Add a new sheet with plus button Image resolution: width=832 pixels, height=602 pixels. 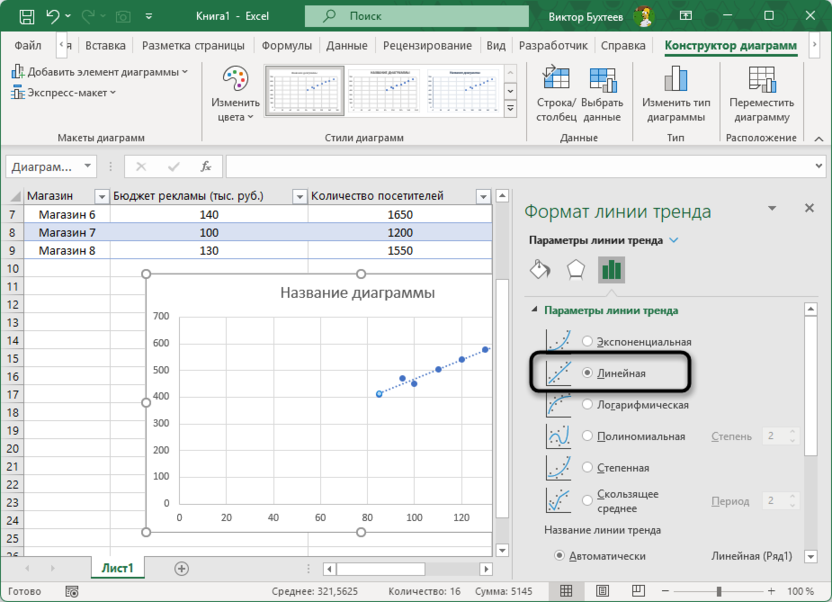(181, 568)
